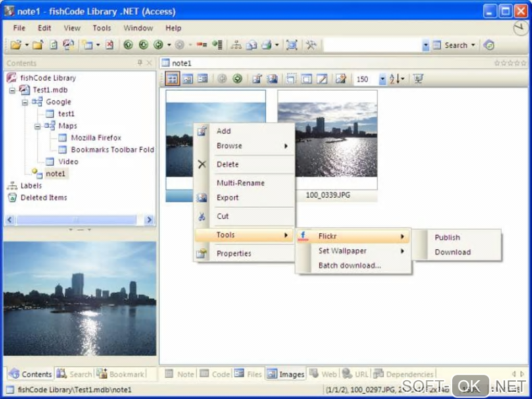The width and height of the screenshot is (532, 399).
Task: Open the options wrench-and-hammer icon
Action: click(x=311, y=45)
